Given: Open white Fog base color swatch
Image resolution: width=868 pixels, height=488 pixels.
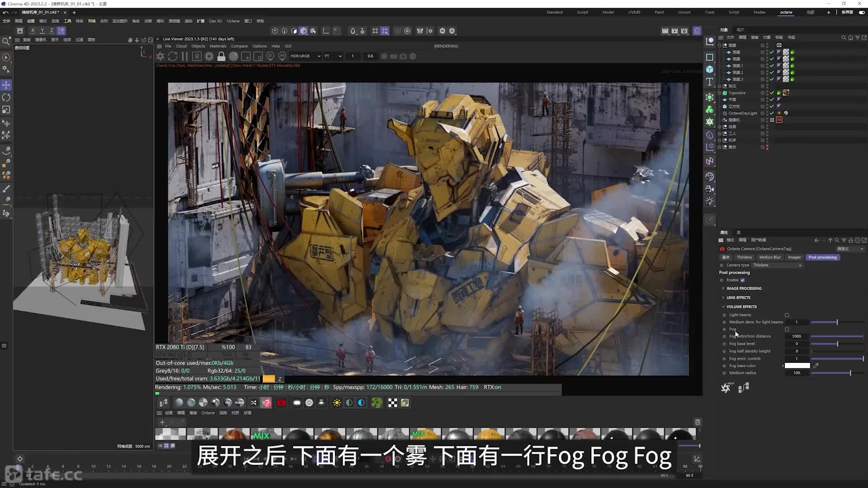Looking at the screenshot, I should 797,366.
